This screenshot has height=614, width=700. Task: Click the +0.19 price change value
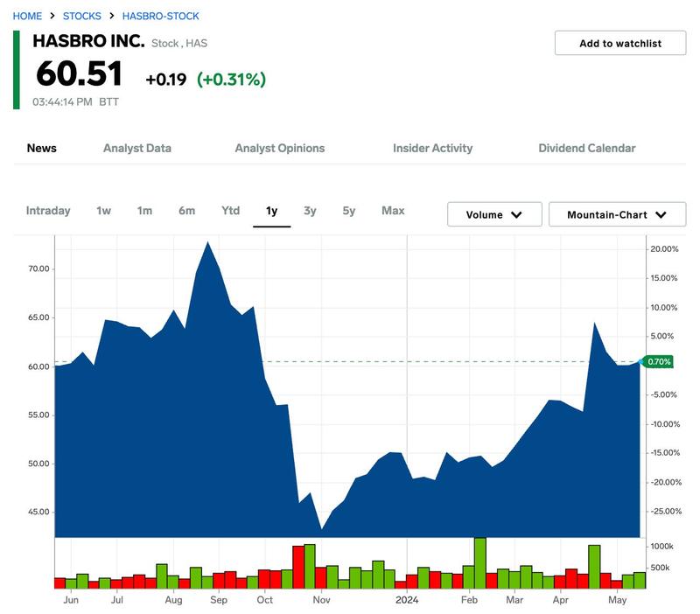[x=165, y=80]
